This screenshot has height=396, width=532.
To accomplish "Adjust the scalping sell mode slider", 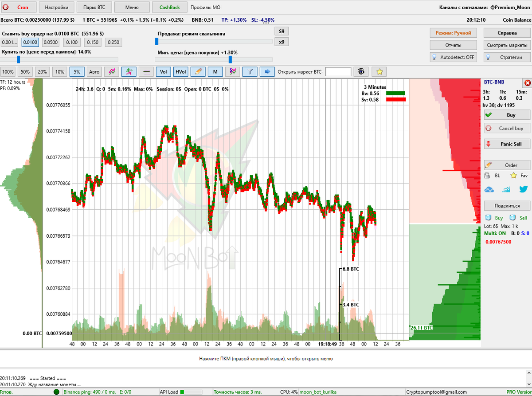I will pos(157,41).
